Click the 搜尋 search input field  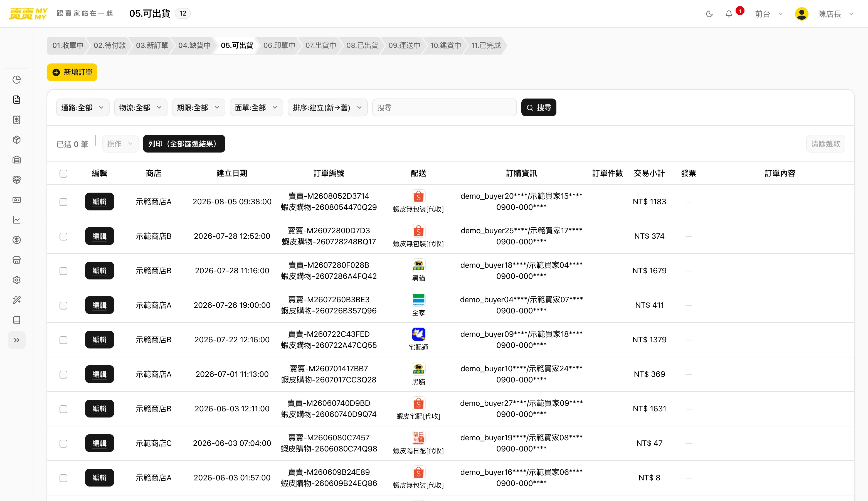[444, 108]
